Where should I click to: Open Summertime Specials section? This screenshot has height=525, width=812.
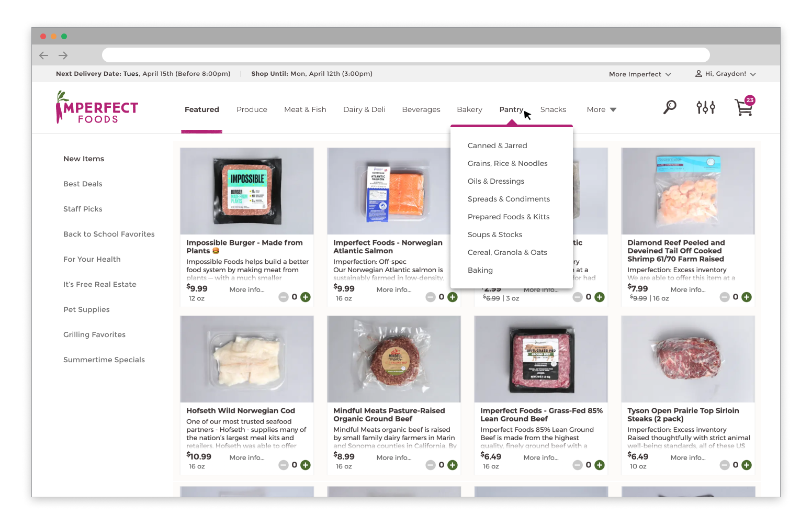point(104,360)
